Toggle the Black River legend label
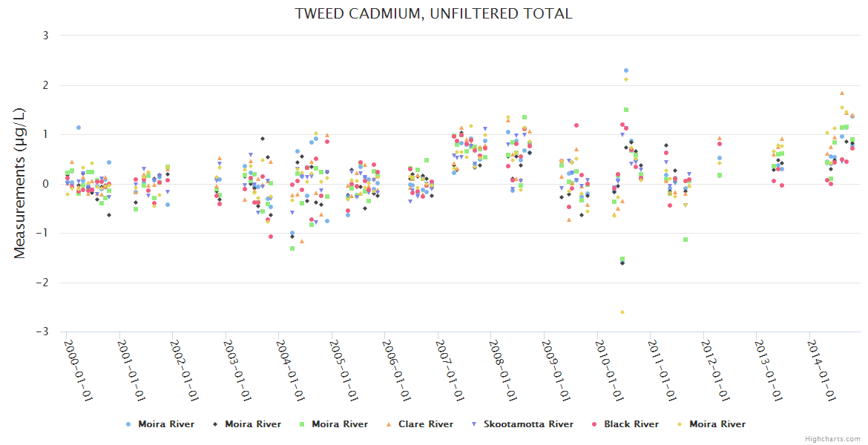The width and height of the screenshot is (868, 445). (631, 424)
